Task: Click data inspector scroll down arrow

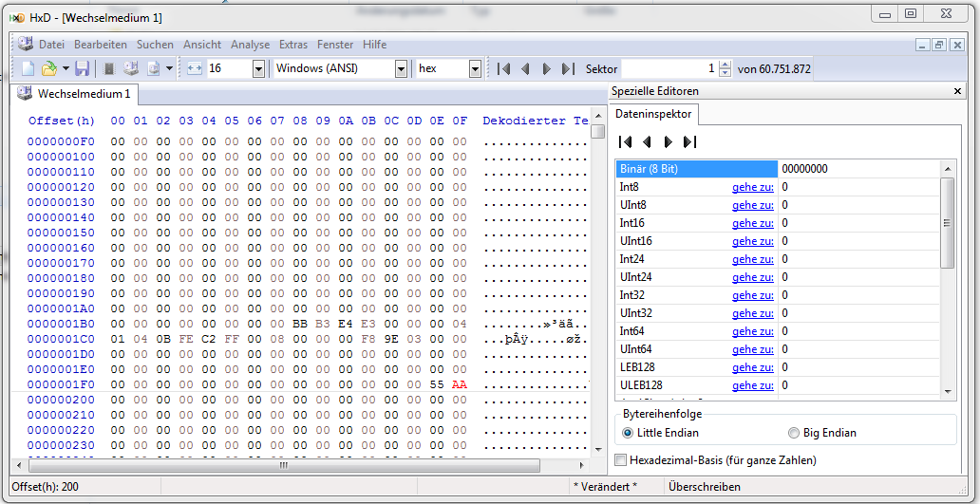Action: tap(948, 391)
